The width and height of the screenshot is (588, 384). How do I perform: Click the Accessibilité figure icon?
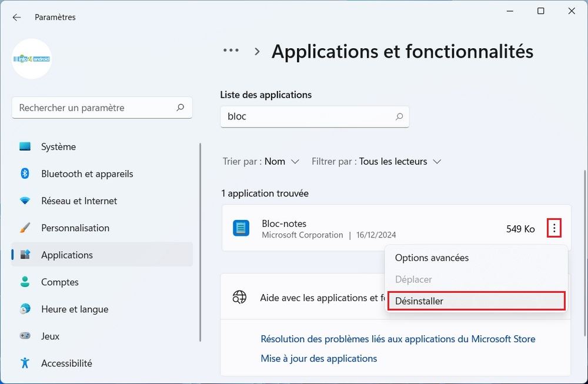[x=25, y=363]
